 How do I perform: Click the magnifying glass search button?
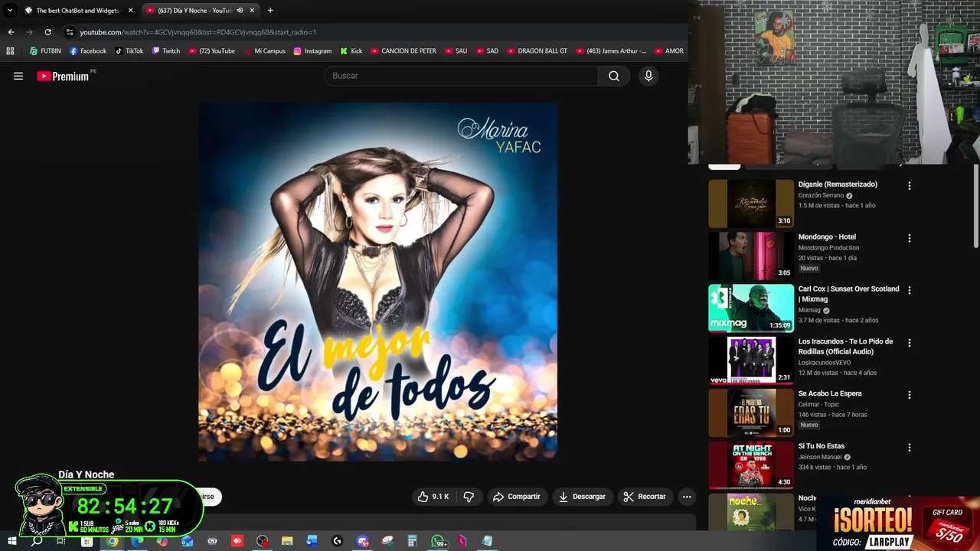(614, 76)
